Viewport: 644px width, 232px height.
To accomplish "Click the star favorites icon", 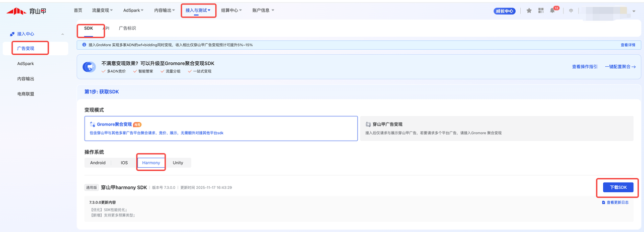I will pyautogui.click(x=529, y=11).
